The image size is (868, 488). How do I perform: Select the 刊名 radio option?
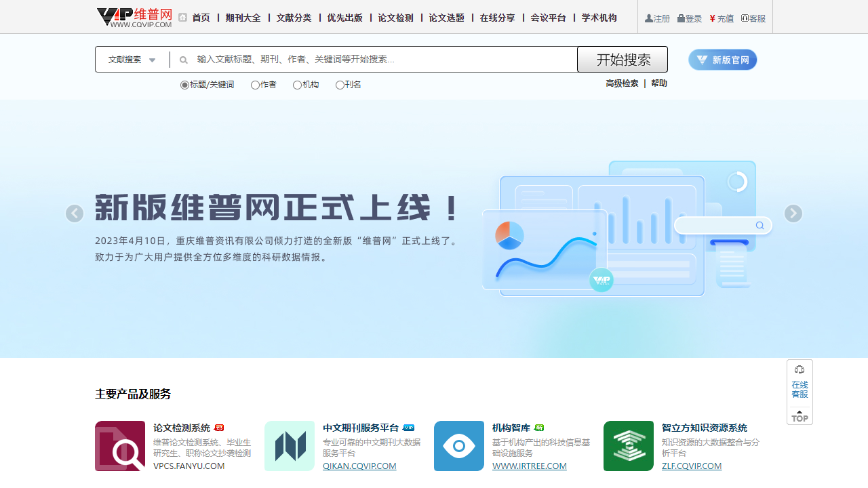click(x=340, y=85)
